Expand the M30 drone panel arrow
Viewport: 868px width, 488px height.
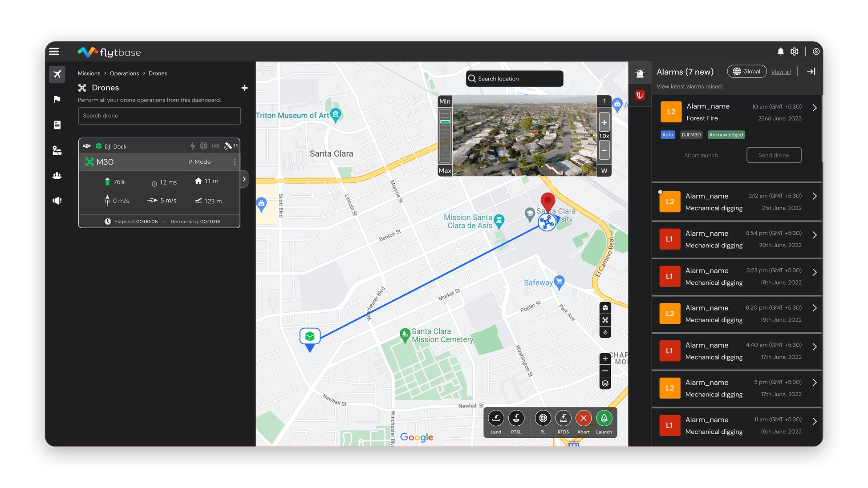244,179
